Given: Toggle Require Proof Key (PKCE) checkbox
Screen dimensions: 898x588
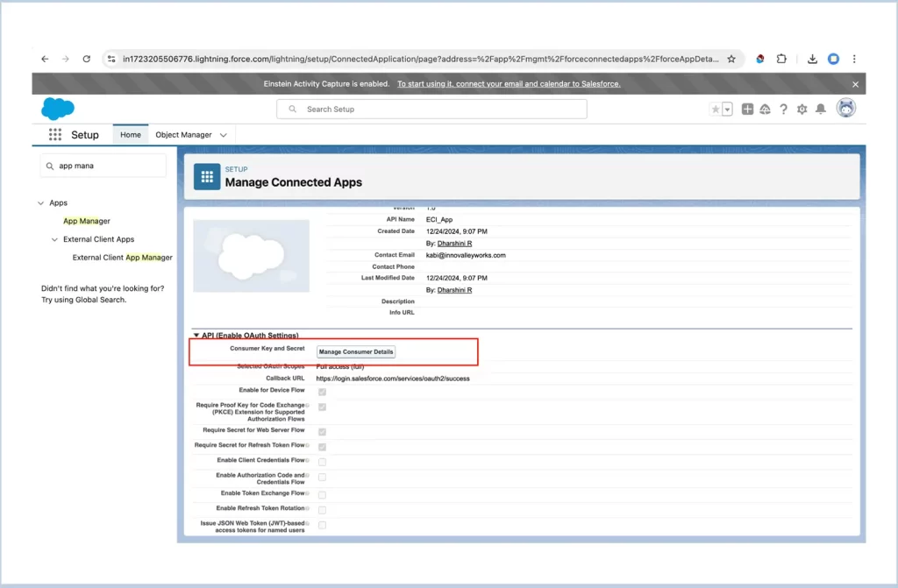Looking at the screenshot, I should point(323,407).
